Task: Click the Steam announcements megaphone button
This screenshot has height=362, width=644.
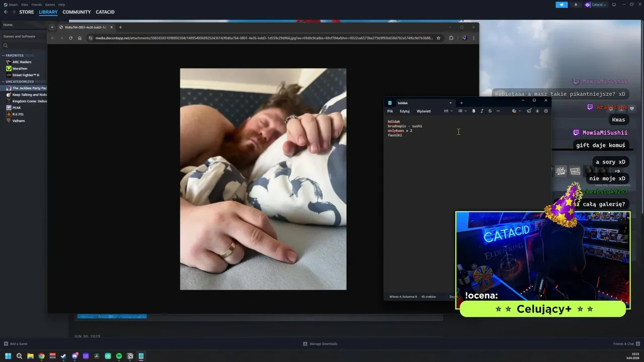Action: click(x=561, y=5)
